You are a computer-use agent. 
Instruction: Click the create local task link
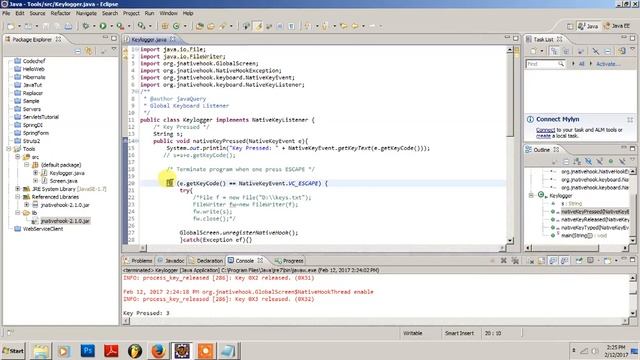[x=543, y=136]
